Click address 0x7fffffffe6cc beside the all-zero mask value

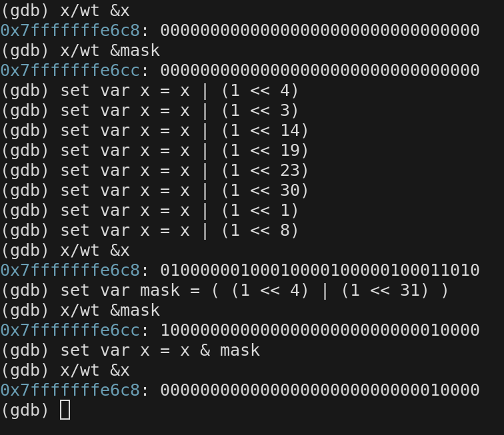tap(69, 71)
